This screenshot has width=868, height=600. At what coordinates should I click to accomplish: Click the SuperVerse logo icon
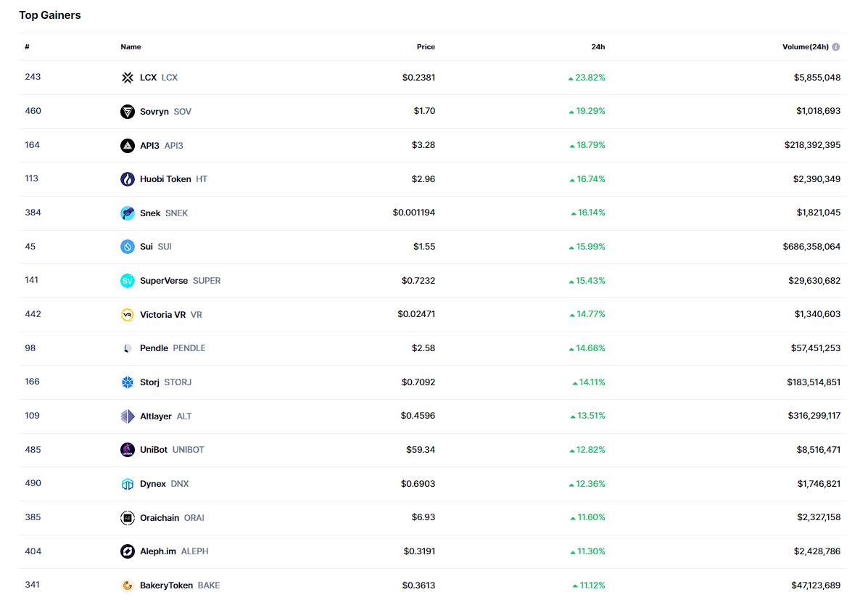click(x=128, y=281)
